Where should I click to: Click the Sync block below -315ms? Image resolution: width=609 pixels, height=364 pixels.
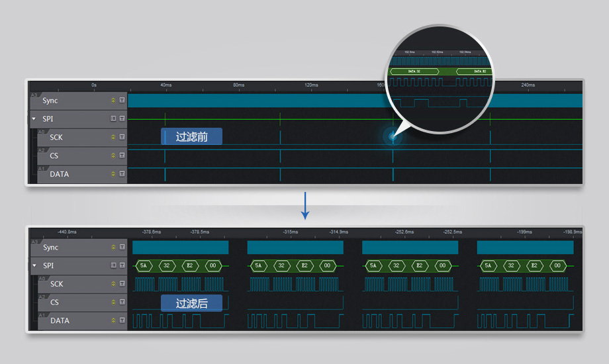tap(295, 248)
